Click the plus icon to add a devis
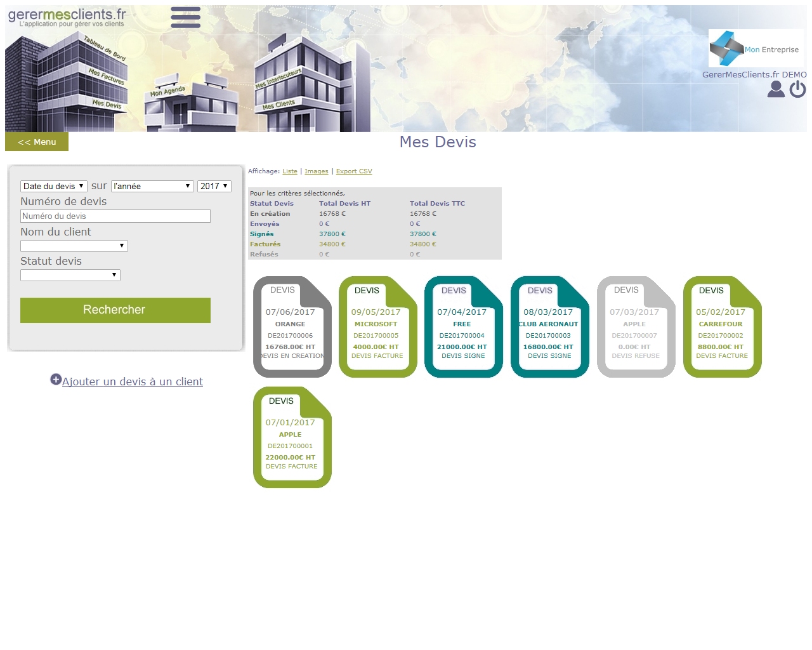Viewport: 812px width, 650px height. pyautogui.click(x=56, y=380)
